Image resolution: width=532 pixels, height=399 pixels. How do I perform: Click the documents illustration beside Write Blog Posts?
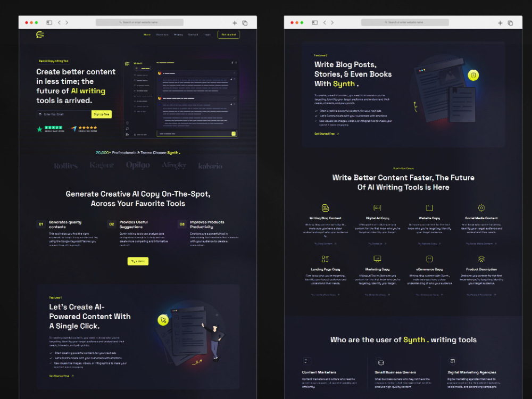(x=444, y=92)
